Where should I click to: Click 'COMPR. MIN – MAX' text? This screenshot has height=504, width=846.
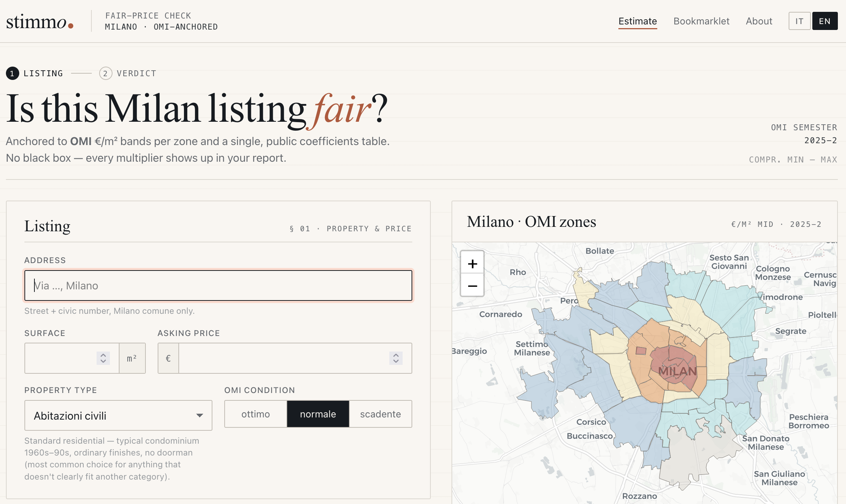point(793,159)
